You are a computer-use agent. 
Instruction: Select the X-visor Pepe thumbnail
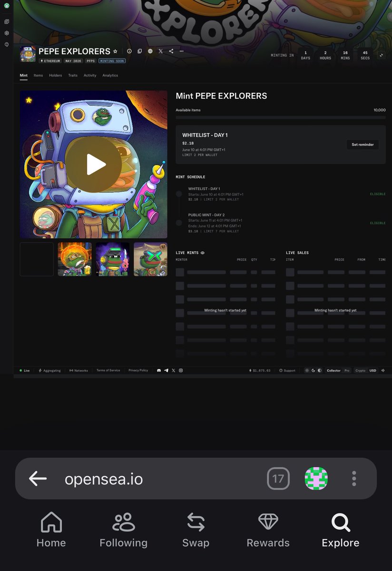(150, 259)
